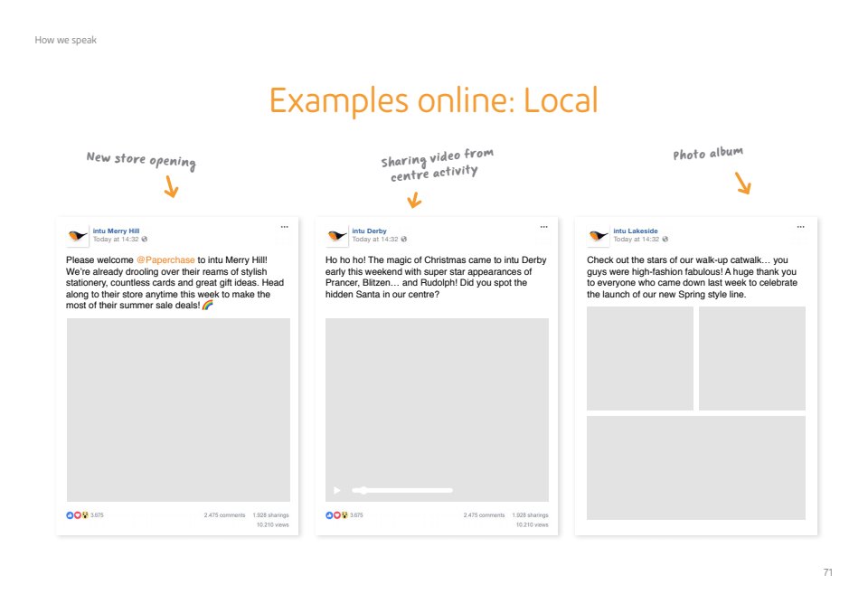
Task: View the 1,928 sharings on Merry Hill post
Action: [270, 515]
